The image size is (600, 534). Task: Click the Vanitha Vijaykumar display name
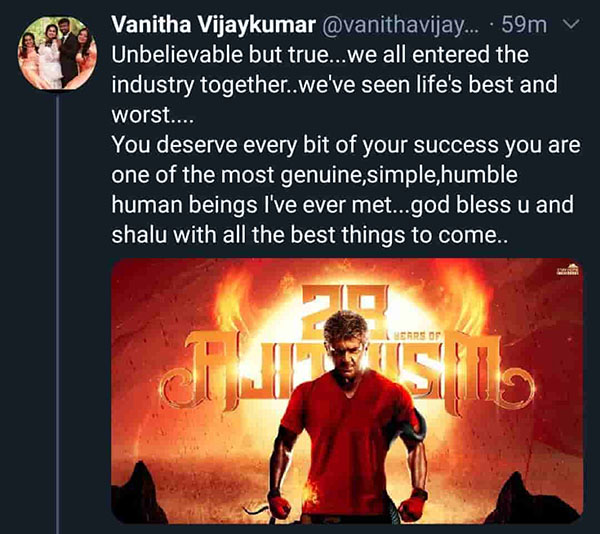214,25
